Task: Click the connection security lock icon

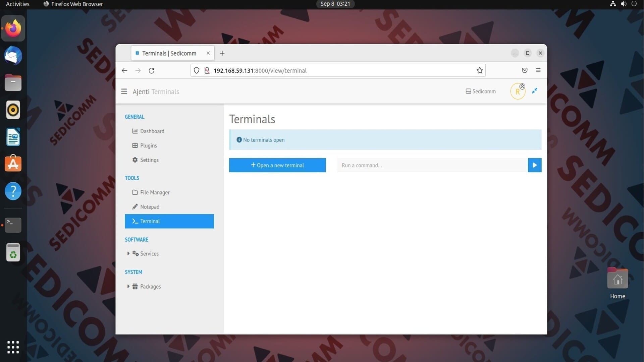Action: tap(207, 70)
